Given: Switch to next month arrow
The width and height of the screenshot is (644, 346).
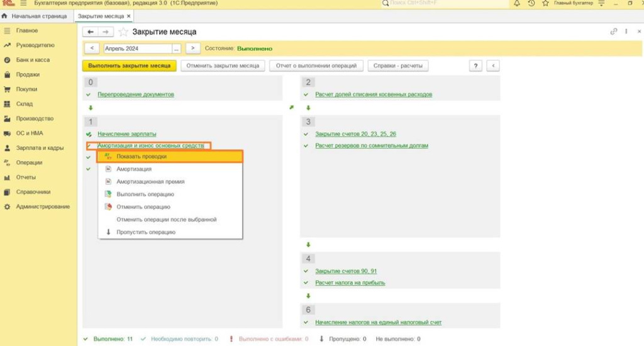Looking at the screenshot, I should [x=193, y=48].
